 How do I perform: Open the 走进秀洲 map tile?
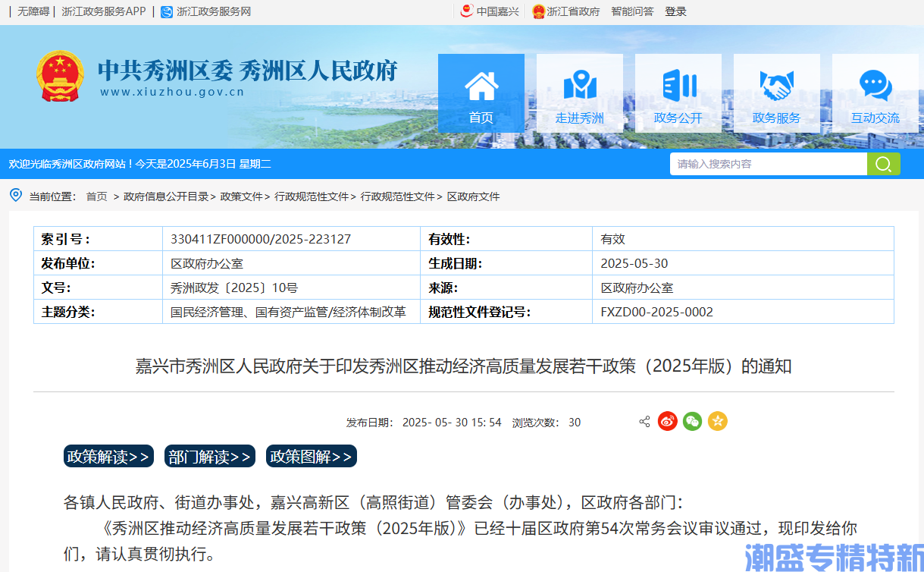(x=580, y=93)
